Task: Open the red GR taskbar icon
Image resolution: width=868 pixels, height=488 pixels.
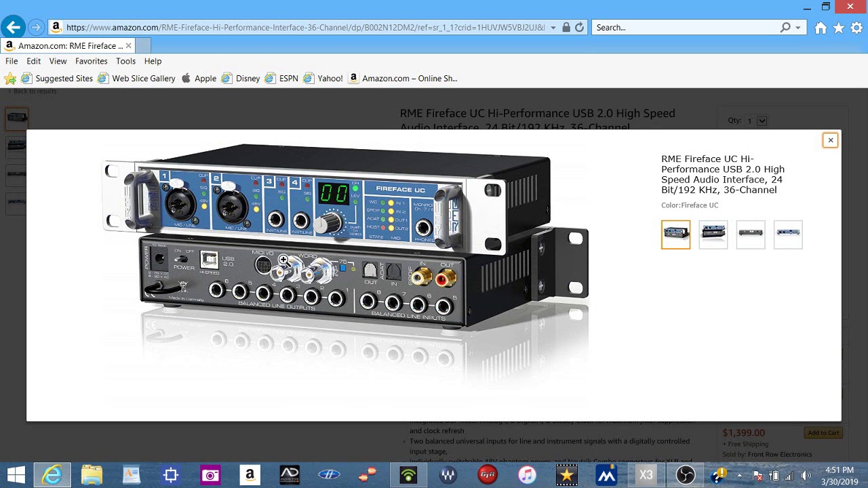Action: [488, 475]
